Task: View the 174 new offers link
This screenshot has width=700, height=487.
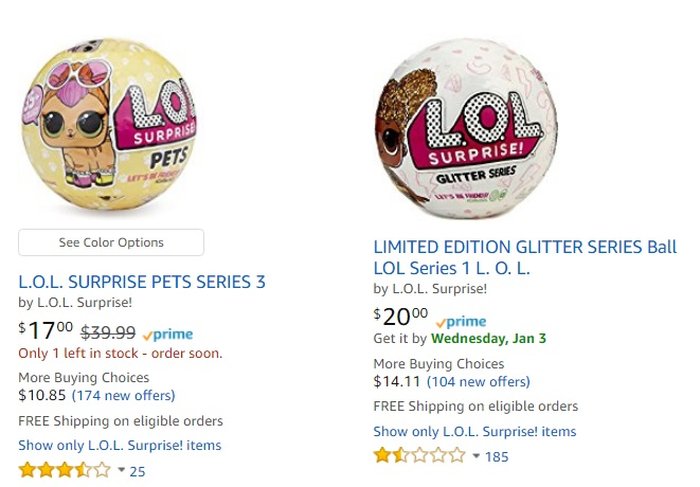Action: (x=124, y=395)
